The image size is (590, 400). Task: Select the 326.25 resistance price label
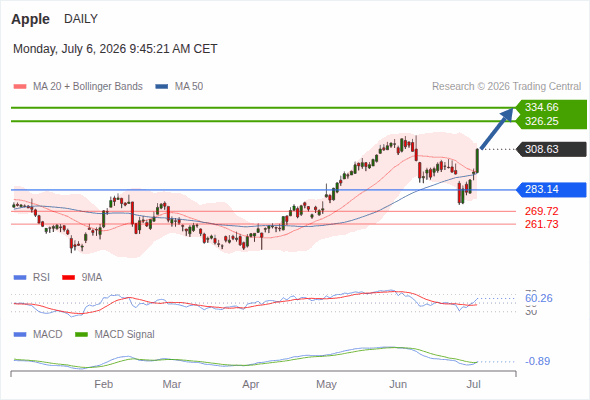pyautogui.click(x=541, y=121)
